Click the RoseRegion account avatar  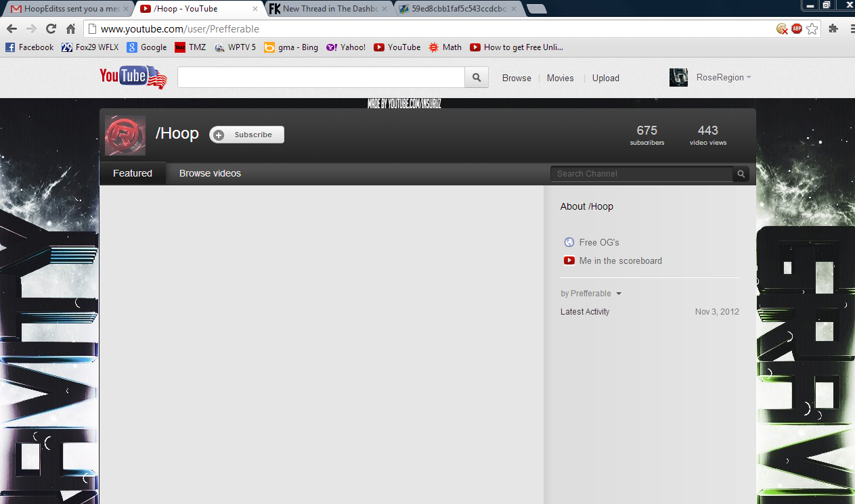pyautogui.click(x=678, y=78)
